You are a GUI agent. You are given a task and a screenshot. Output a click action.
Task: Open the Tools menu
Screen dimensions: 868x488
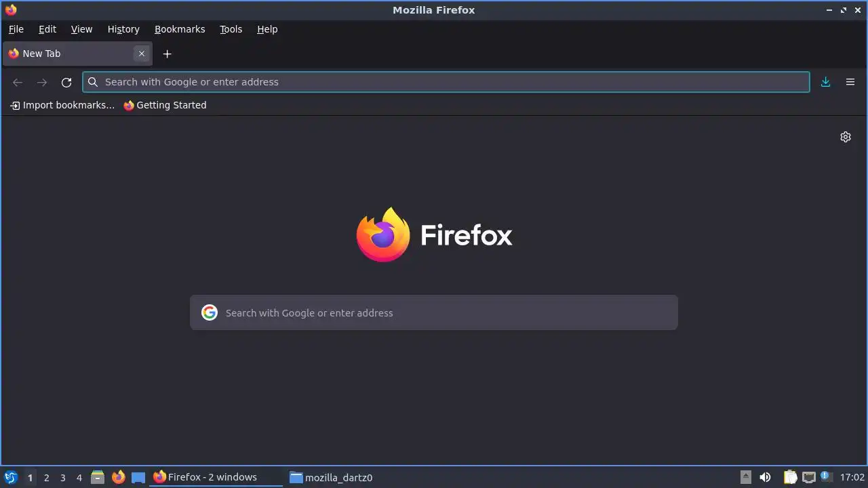tap(231, 29)
